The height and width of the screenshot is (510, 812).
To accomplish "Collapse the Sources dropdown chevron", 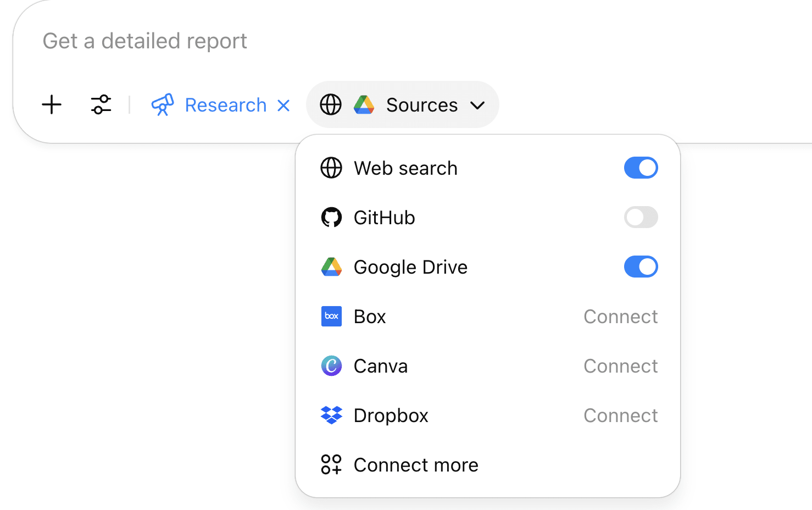I will (477, 105).
